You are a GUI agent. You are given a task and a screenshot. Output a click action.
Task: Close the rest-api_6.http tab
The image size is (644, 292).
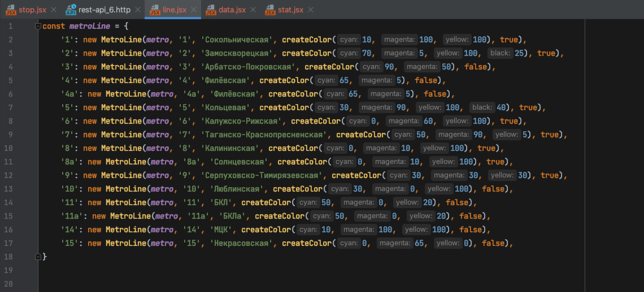(138, 10)
